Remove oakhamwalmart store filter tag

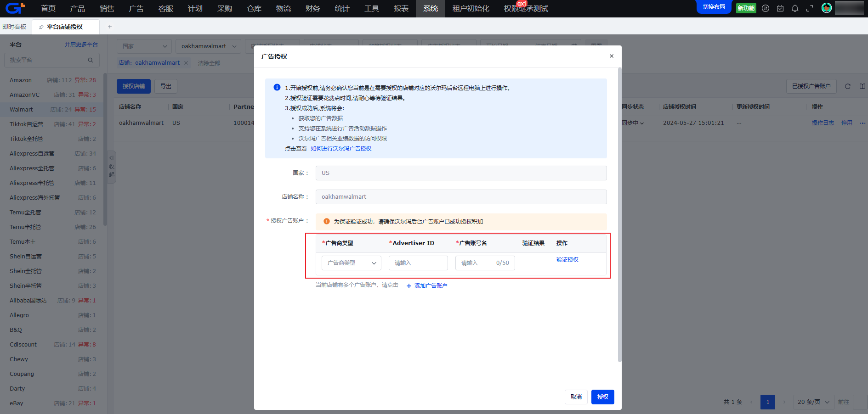186,63
